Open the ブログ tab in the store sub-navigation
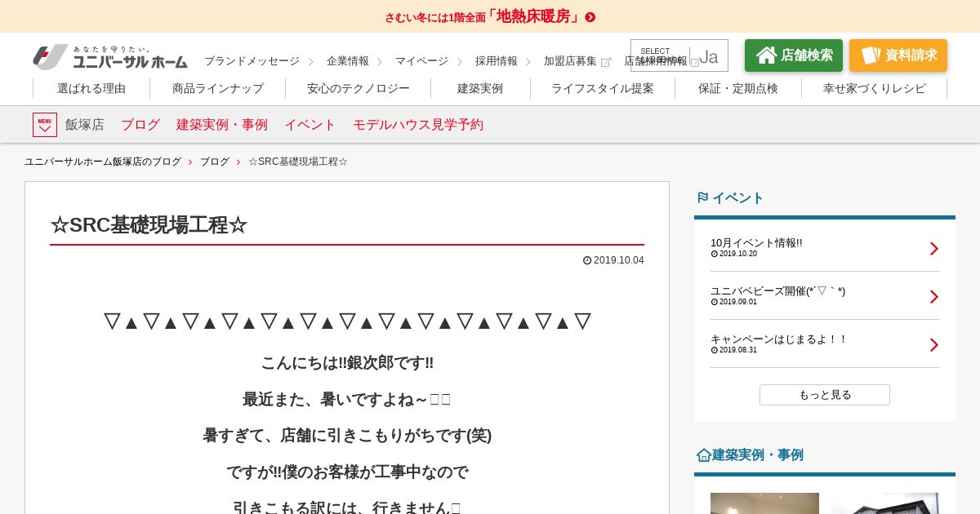The image size is (980, 514). tap(140, 125)
